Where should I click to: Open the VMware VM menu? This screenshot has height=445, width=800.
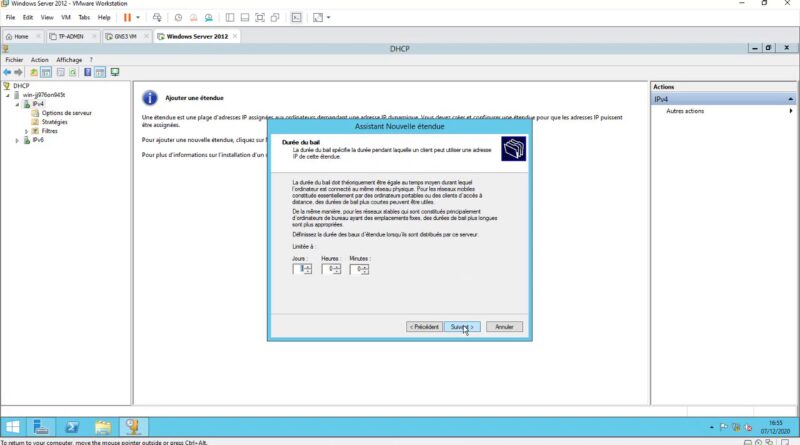(x=66, y=17)
